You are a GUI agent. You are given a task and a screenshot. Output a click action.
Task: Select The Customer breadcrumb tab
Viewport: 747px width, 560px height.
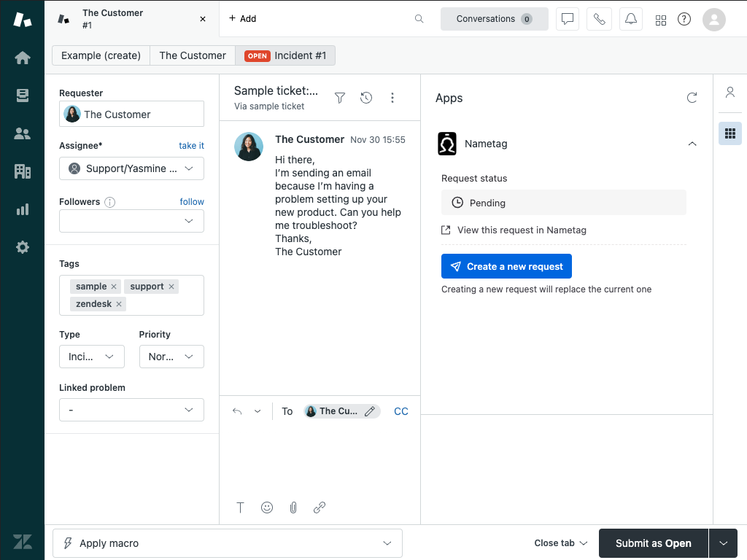[193, 55]
